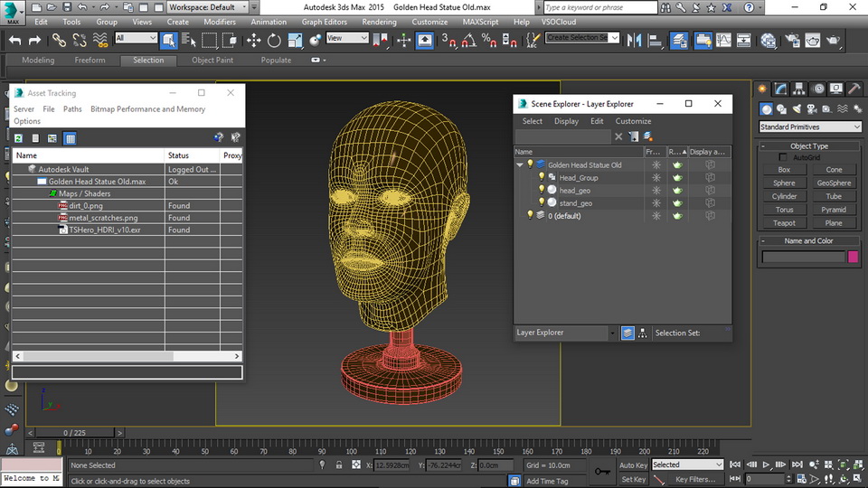Screen dimensions: 868x488
Task: Click the Lights category icon
Action: [x=798, y=108]
